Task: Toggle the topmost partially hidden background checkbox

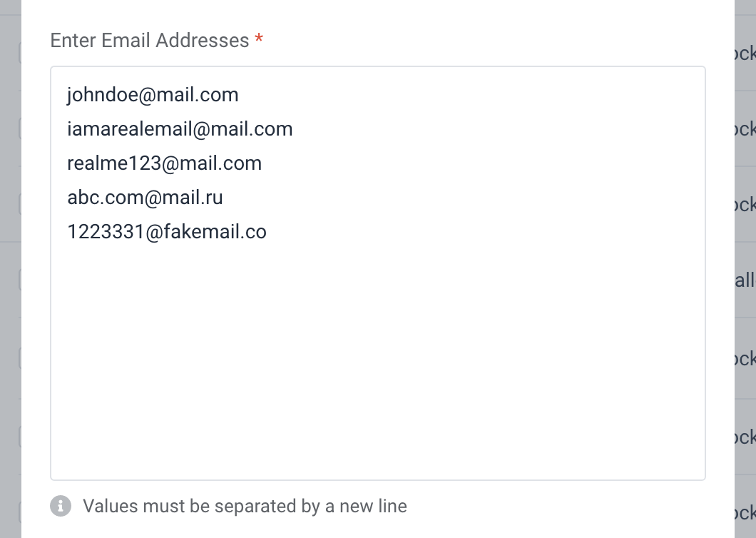Action: point(20,53)
